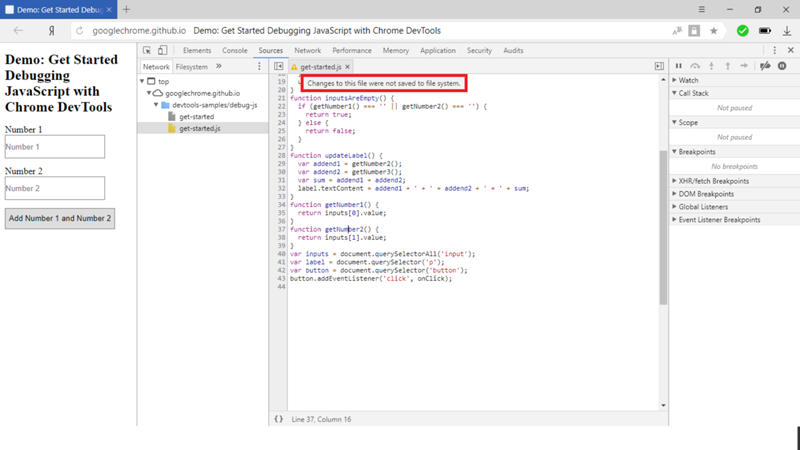800x450 pixels.
Task: Expand DOM Breakpoints section
Action: click(674, 194)
